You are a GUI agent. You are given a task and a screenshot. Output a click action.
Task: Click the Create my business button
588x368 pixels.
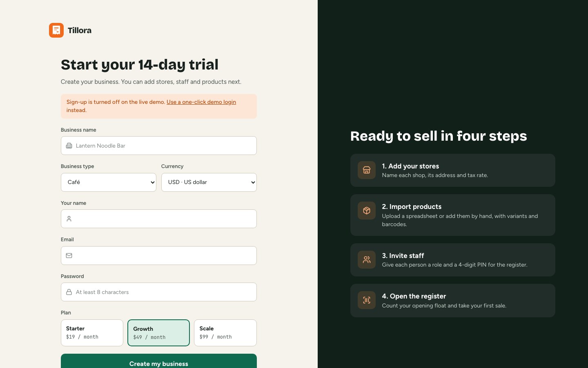pyautogui.click(x=159, y=361)
